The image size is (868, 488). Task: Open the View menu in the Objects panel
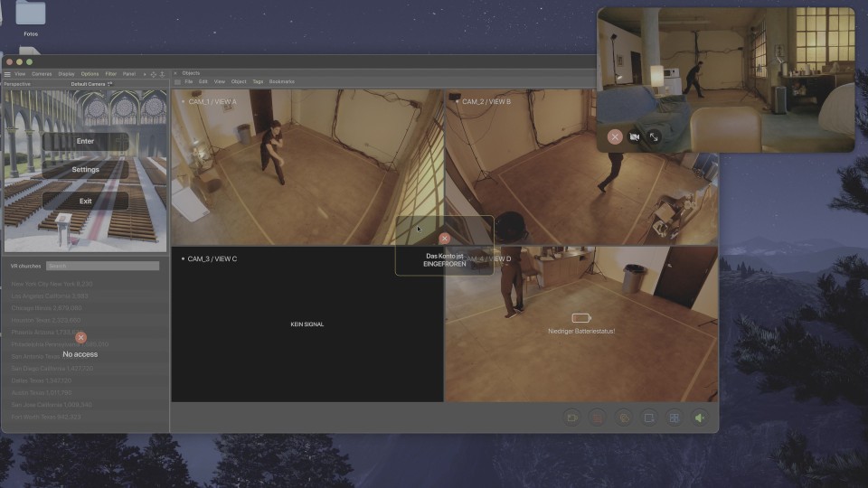220,82
